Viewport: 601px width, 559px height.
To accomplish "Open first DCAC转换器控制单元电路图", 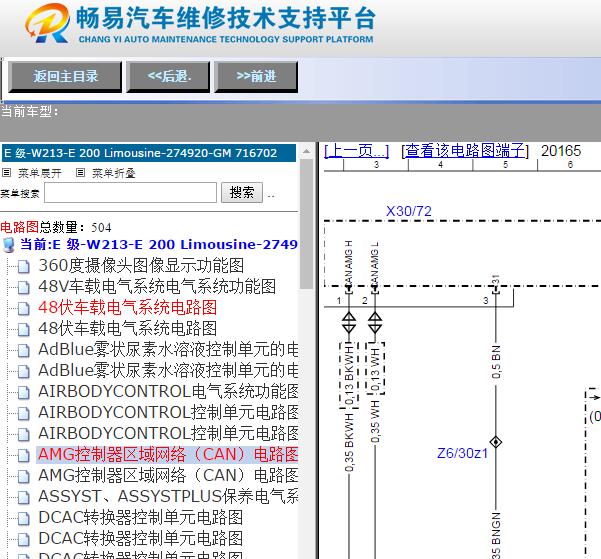I will tap(141, 518).
